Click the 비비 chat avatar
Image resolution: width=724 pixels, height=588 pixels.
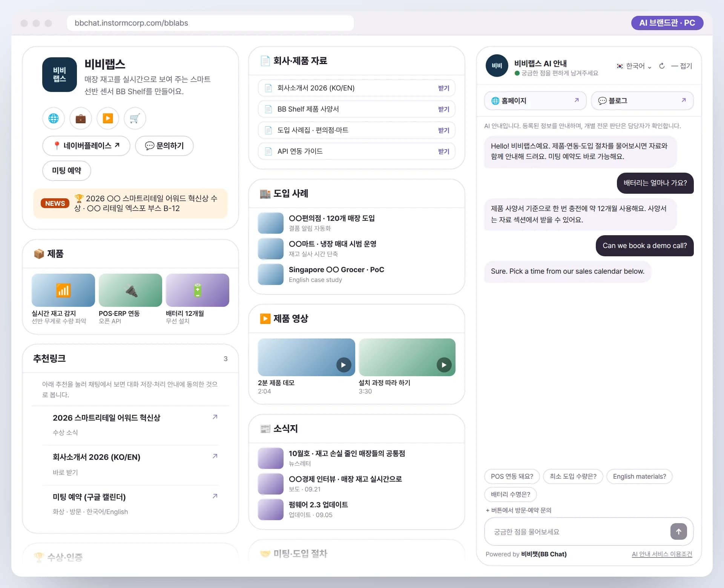tap(497, 66)
